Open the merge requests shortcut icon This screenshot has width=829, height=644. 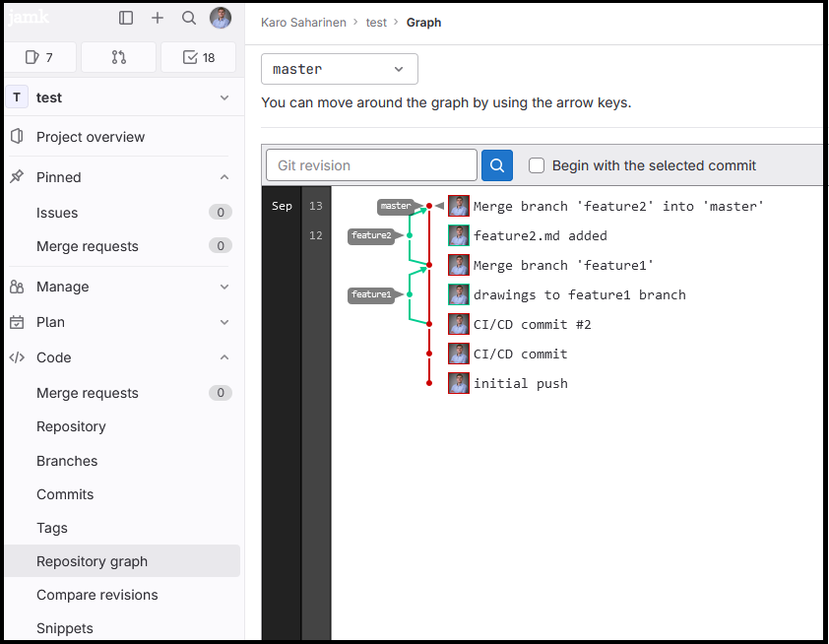pyautogui.click(x=119, y=57)
